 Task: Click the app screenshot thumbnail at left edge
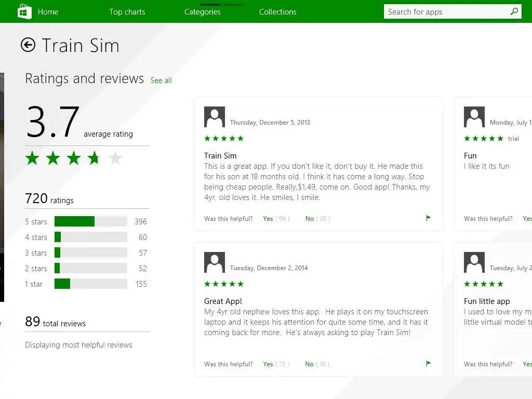click(x=2, y=187)
